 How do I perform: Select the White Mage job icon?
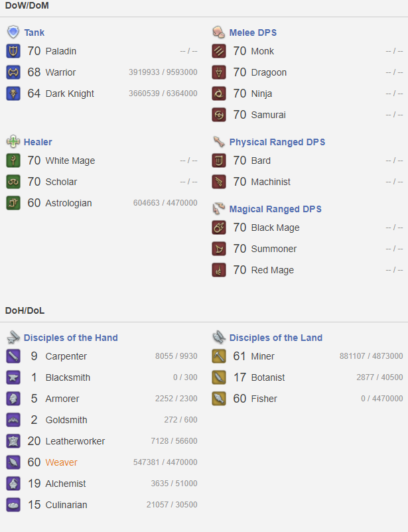pos(13,161)
